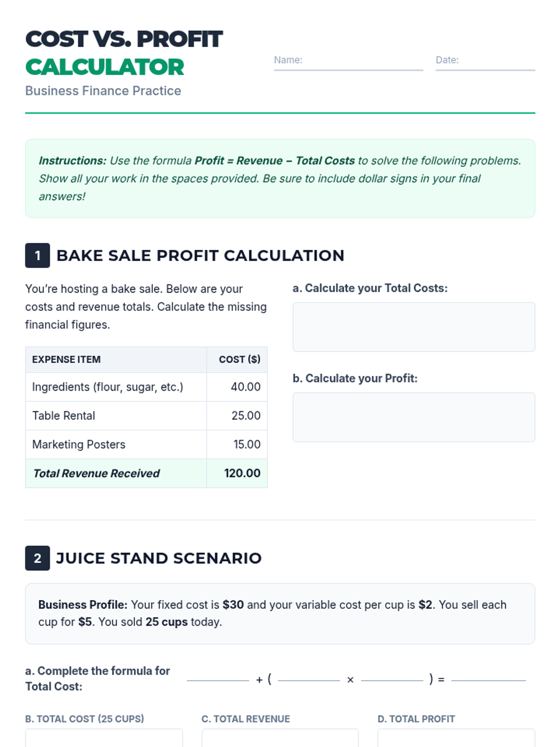Click the Total Revenue answer box

(x=280, y=738)
